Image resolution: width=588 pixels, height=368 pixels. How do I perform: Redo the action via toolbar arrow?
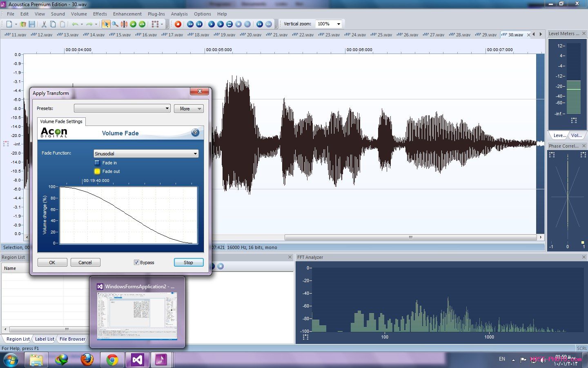(89, 24)
